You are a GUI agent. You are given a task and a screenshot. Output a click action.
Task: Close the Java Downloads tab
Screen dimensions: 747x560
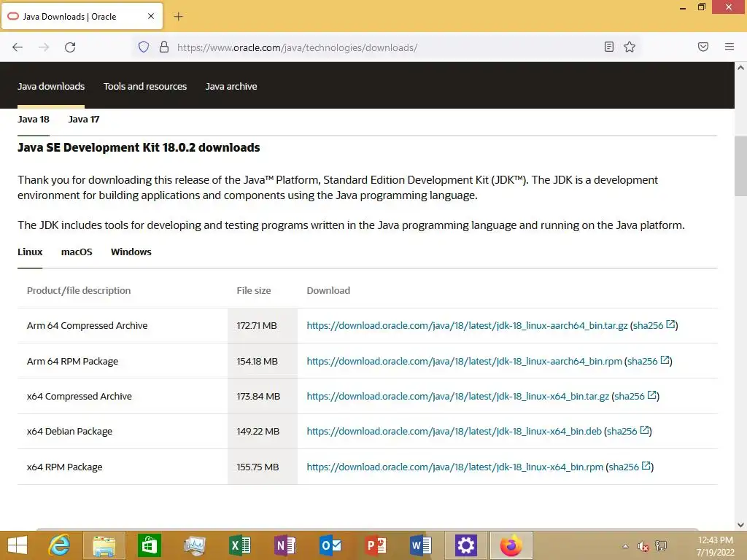(x=151, y=16)
